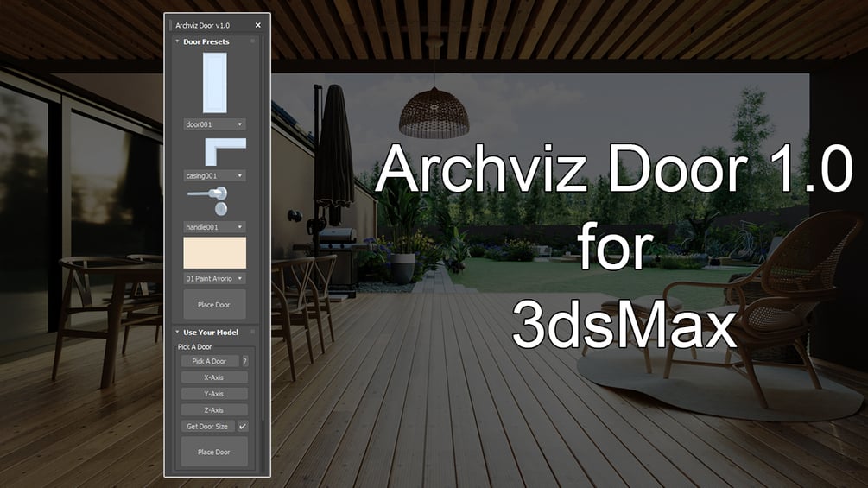Click the casing001 preview thumbnail
This screenshot has height=488, width=868.
[x=225, y=152]
